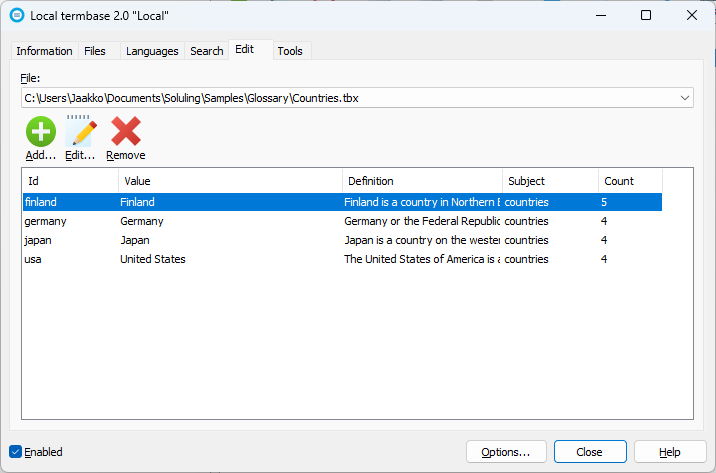Open Help using the Help button
The width and height of the screenshot is (716, 473).
(x=670, y=452)
